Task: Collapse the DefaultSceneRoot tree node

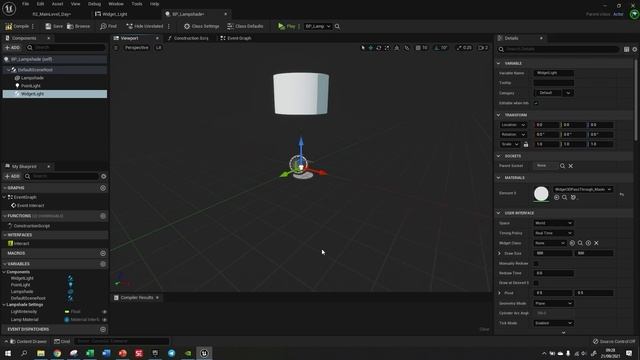Action: click(x=8, y=70)
